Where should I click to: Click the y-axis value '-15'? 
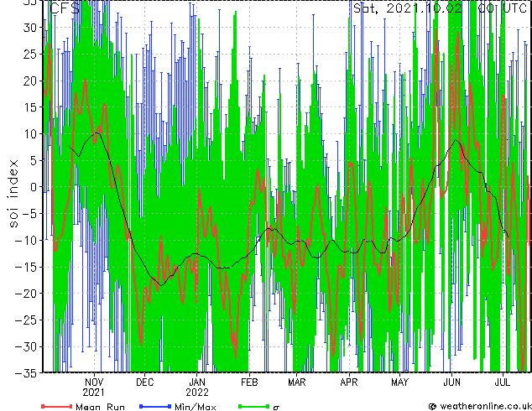26,267
